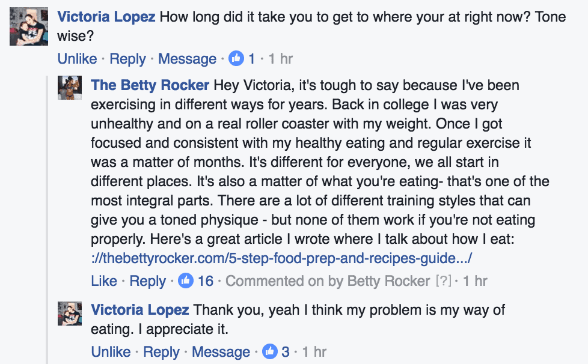This screenshot has width=588, height=364.
Task: Message Victoria from her thank you reply
Action: (221, 351)
